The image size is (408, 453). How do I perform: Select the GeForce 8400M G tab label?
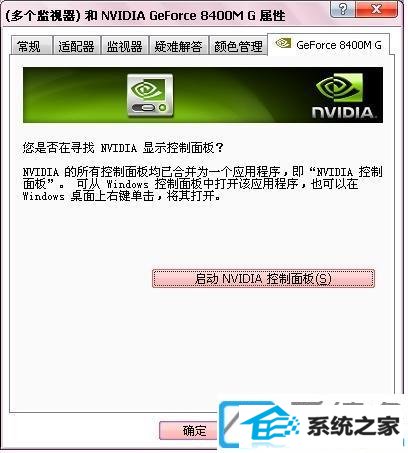point(339,45)
